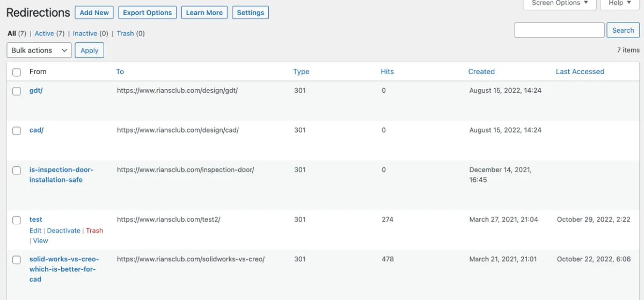Expand the Screen Options panel
This screenshot has width=644, height=300.
560,4
